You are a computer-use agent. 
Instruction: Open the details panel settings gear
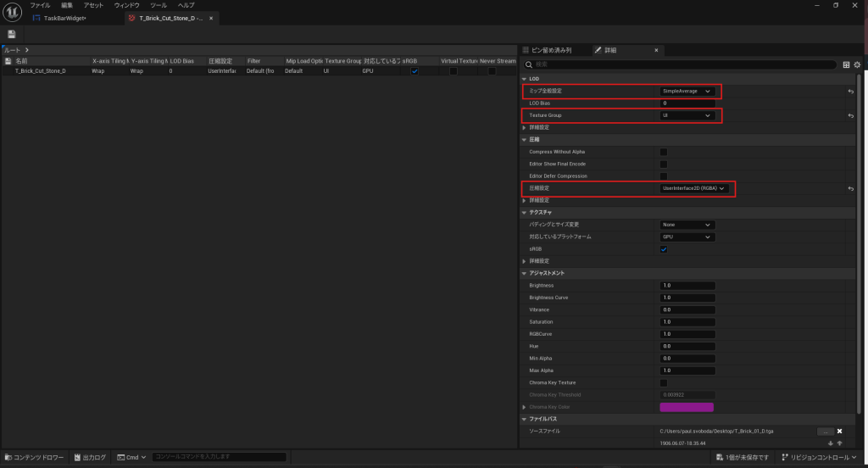click(857, 64)
